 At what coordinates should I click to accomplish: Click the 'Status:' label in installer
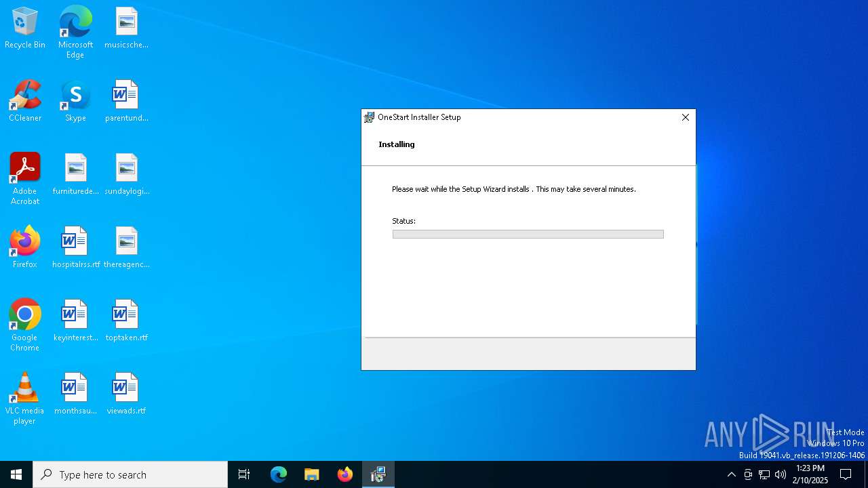point(403,221)
